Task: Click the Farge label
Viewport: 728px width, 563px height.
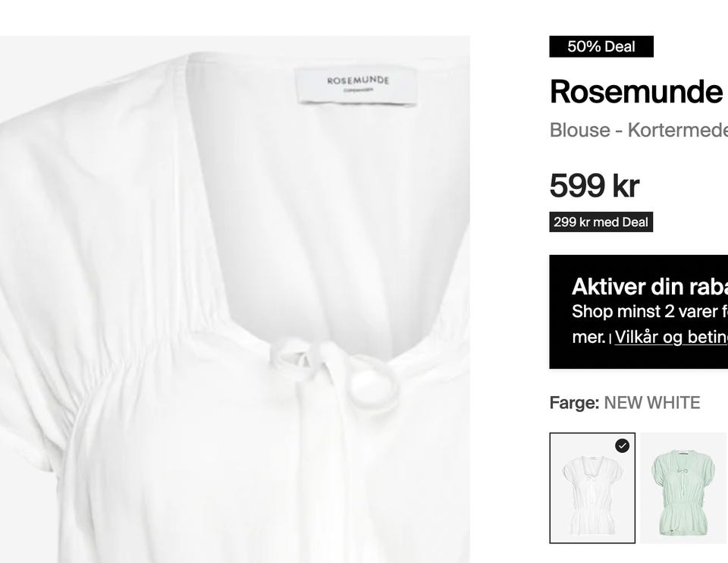Action: (574, 403)
